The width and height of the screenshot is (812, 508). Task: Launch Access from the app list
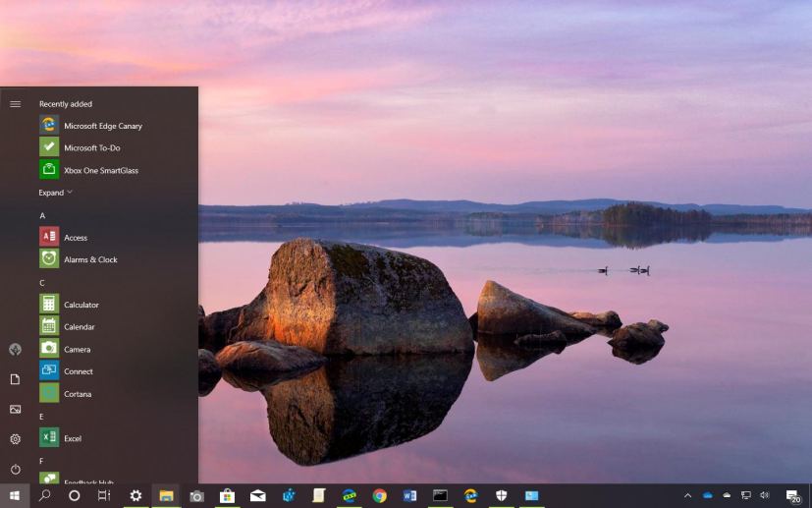click(63, 238)
